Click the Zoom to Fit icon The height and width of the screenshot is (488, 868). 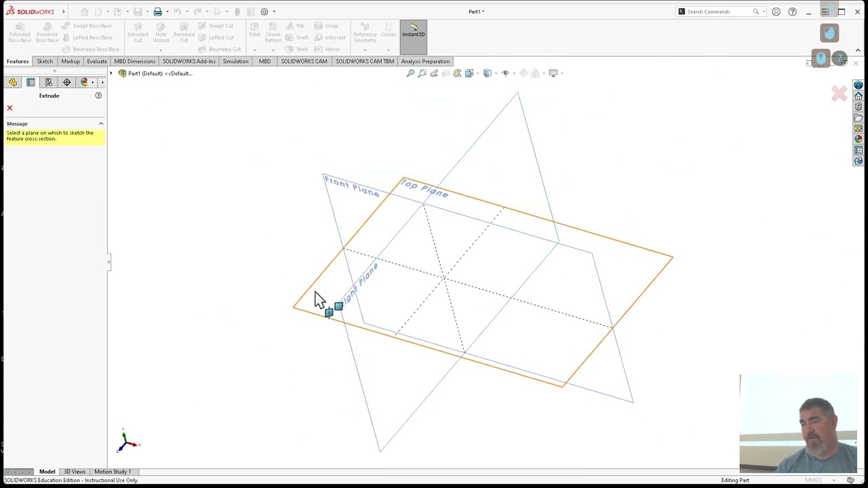[x=410, y=73]
